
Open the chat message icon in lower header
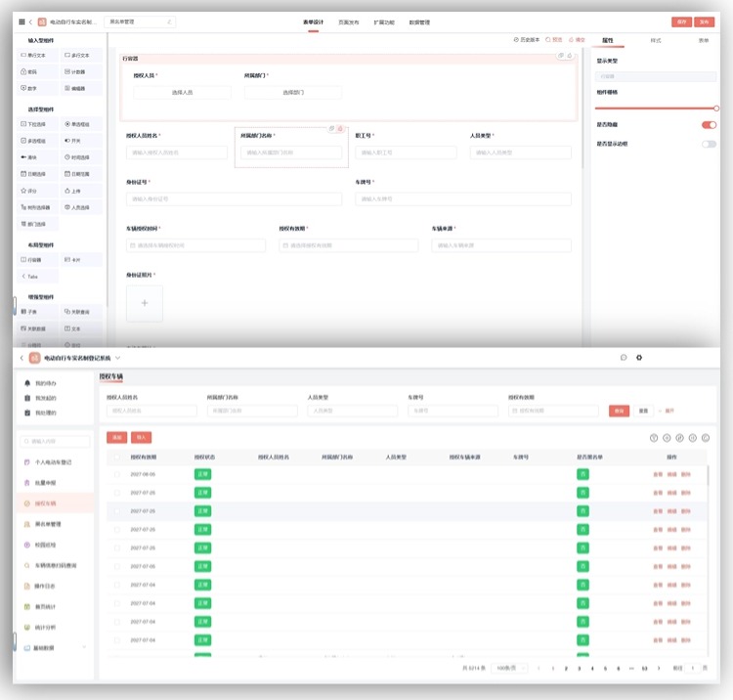pyautogui.click(x=624, y=358)
